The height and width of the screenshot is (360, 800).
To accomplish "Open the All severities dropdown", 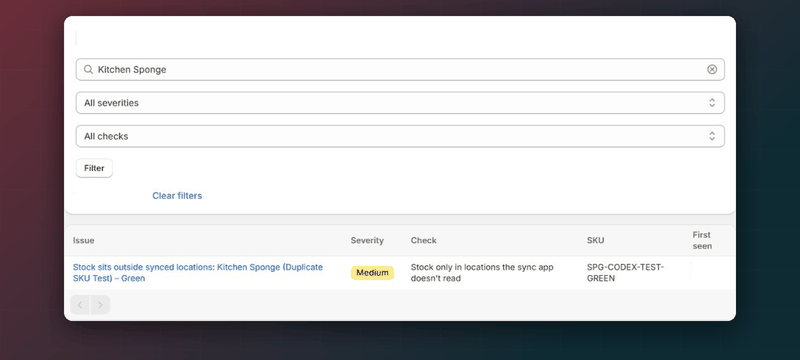I will [x=400, y=103].
